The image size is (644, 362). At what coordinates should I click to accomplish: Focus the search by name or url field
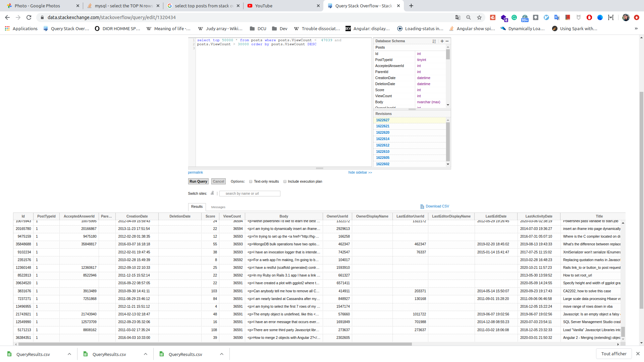coord(250,193)
